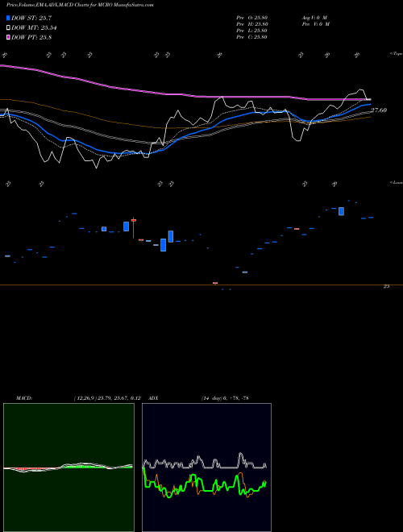
Task: Click the Avg V: 0 M reading
Action: point(315,18)
